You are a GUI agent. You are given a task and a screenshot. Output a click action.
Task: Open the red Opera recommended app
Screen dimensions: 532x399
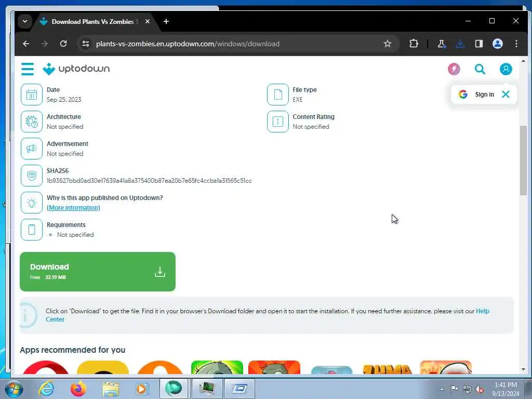(46, 367)
